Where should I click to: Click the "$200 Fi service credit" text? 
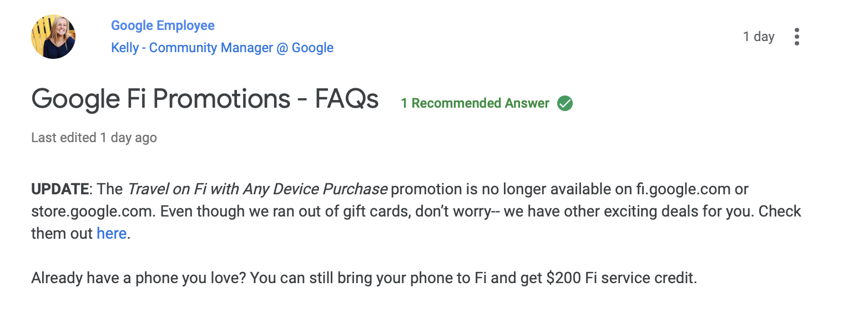(620, 278)
